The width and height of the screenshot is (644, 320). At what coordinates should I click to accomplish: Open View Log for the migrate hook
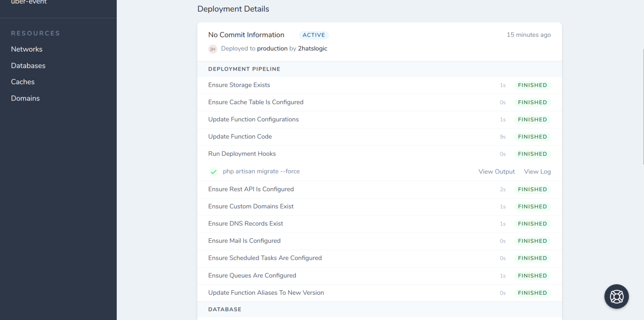click(537, 171)
